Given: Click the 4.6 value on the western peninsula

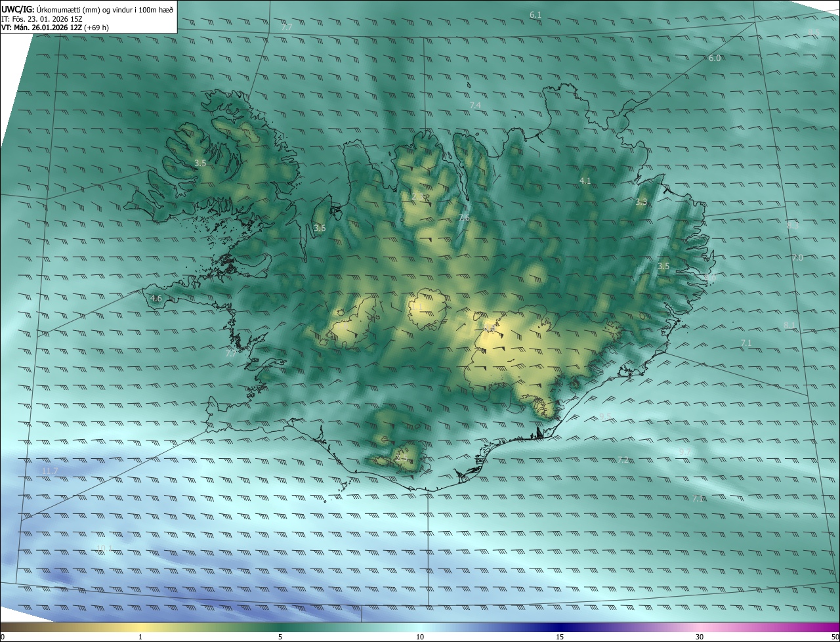Looking at the screenshot, I should pyautogui.click(x=156, y=299).
